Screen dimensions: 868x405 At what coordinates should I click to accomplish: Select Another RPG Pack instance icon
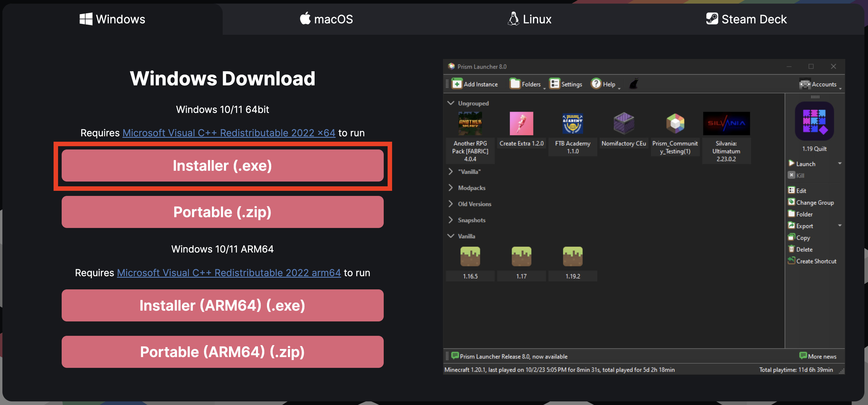pos(470,123)
